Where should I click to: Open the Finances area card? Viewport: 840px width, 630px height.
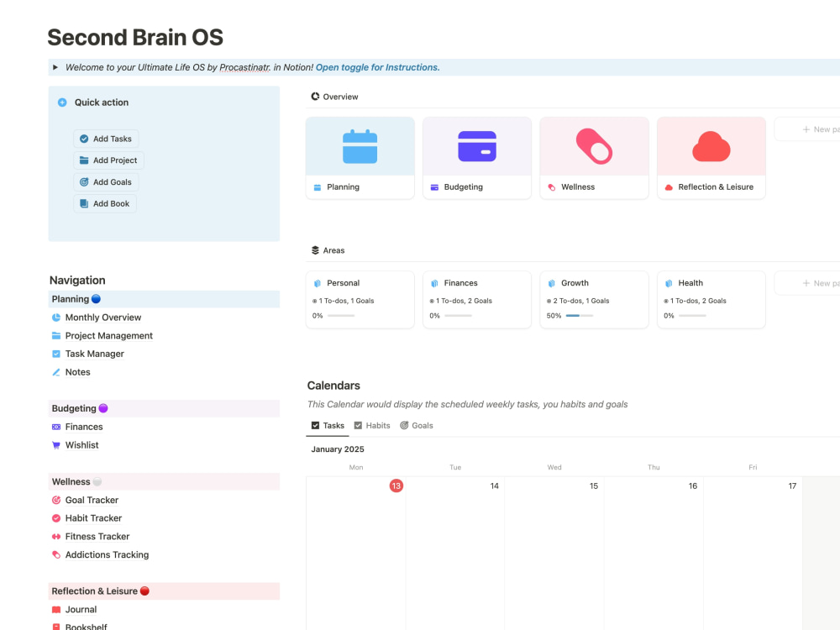pyautogui.click(x=477, y=300)
